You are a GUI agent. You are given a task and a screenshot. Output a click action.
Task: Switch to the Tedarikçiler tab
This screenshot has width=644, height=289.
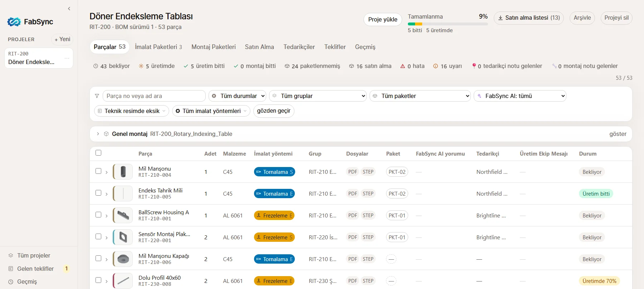tap(299, 47)
